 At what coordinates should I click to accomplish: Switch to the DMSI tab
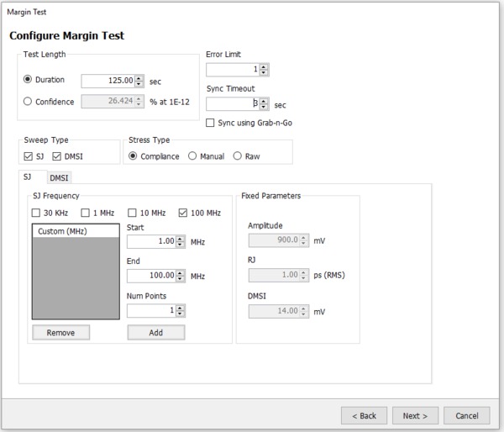click(59, 178)
